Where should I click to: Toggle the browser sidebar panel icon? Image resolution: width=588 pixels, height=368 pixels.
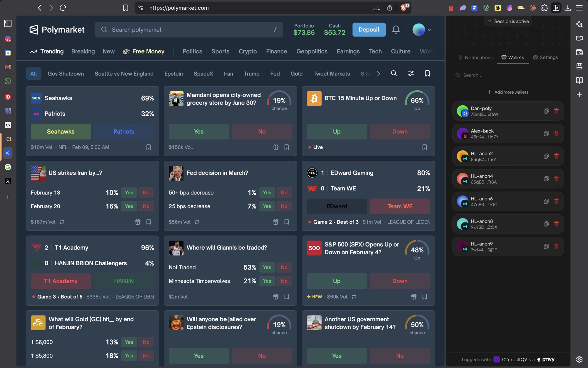(8, 23)
